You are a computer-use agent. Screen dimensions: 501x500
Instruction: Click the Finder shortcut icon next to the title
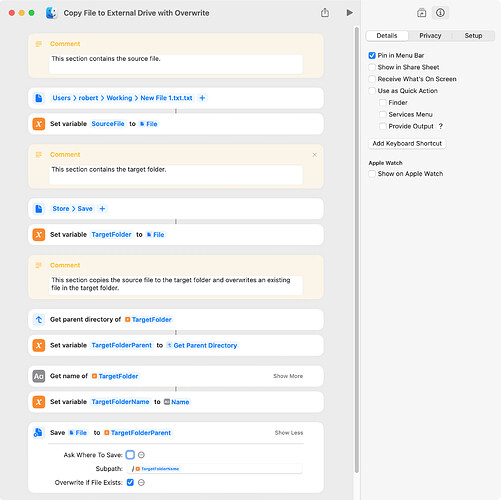point(51,13)
